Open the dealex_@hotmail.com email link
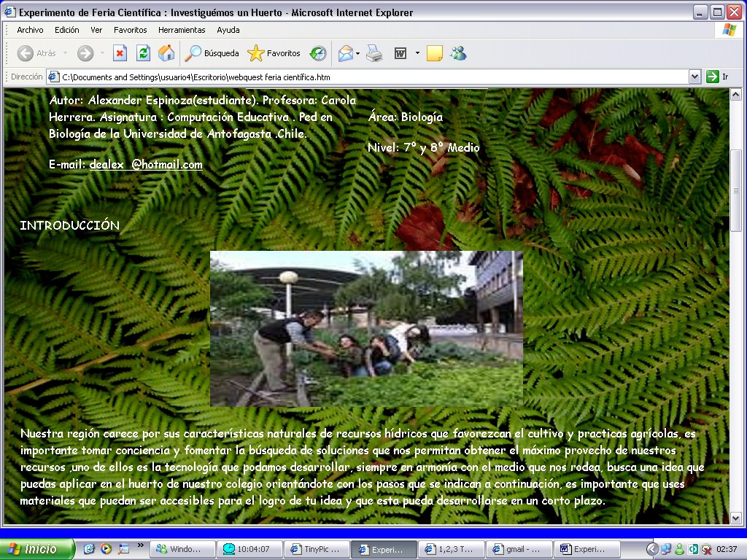The width and height of the screenshot is (747, 560). point(146,165)
